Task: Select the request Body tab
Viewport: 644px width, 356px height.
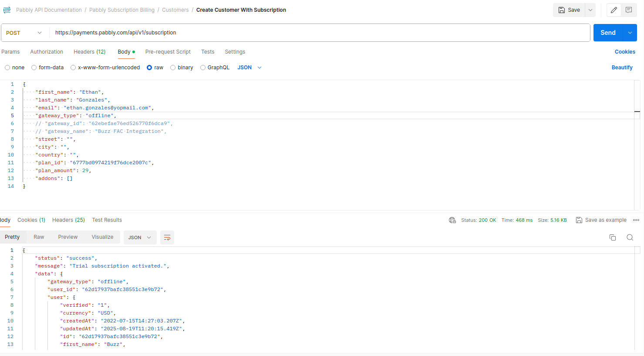Action: 126,52
